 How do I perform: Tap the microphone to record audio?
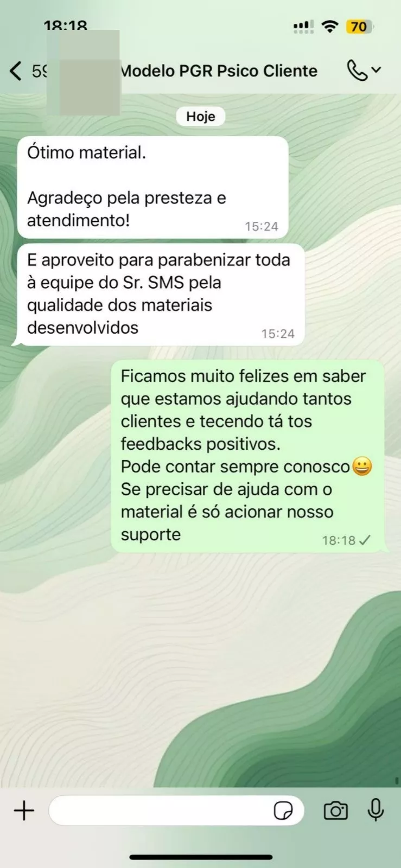tap(375, 810)
